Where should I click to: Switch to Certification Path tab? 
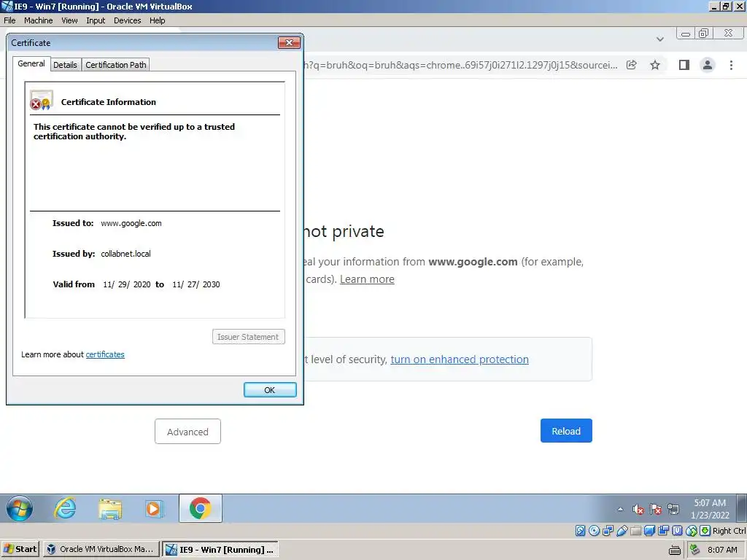point(116,65)
